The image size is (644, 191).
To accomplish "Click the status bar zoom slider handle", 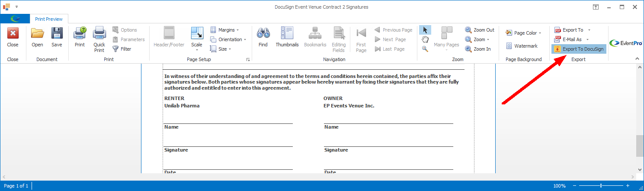I will click(x=601, y=186).
